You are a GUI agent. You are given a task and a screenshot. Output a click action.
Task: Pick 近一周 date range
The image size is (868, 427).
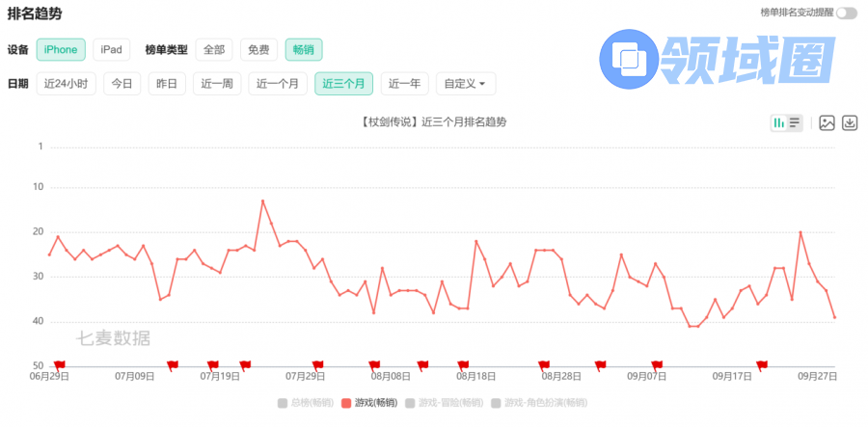coord(216,84)
